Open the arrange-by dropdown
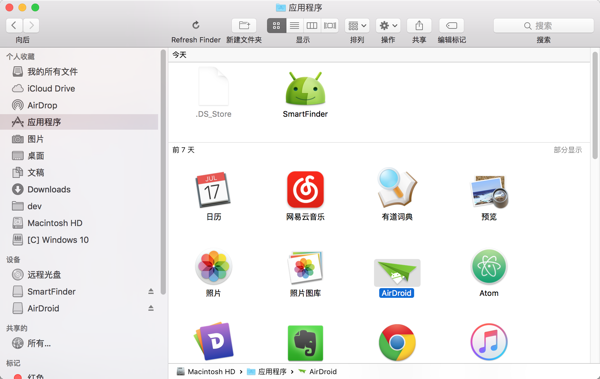 pyautogui.click(x=357, y=26)
